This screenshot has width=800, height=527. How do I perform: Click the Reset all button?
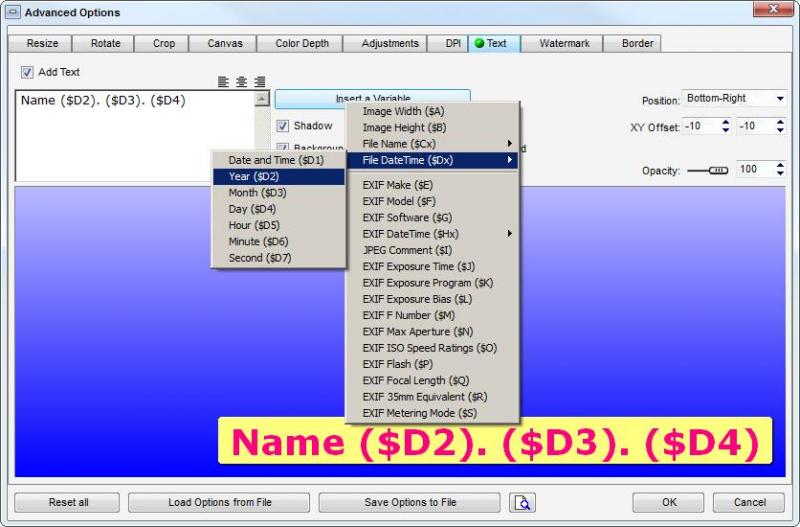pos(68,503)
